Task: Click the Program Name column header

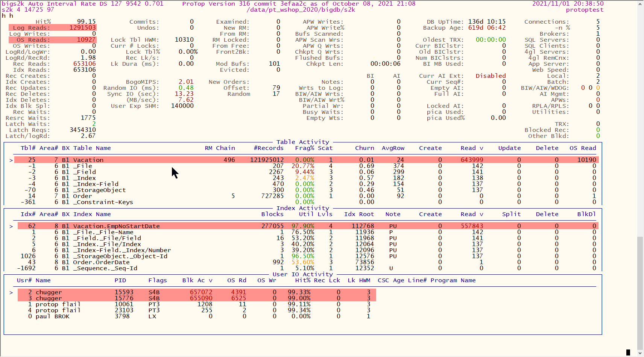Action: coord(453,280)
